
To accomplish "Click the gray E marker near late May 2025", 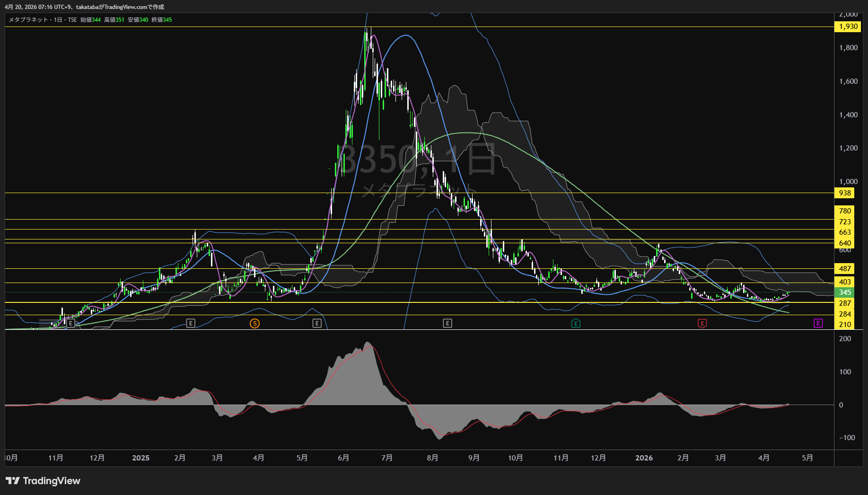I will (x=317, y=323).
